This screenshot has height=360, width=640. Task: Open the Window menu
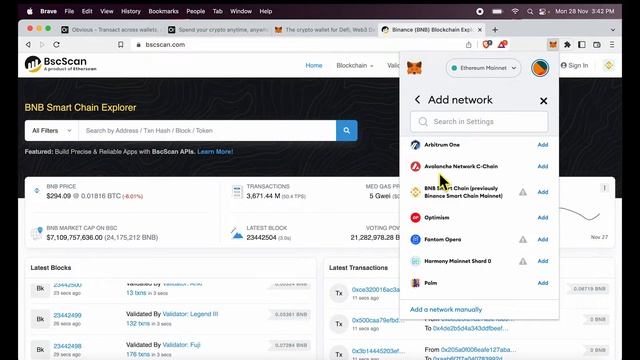click(241, 11)
